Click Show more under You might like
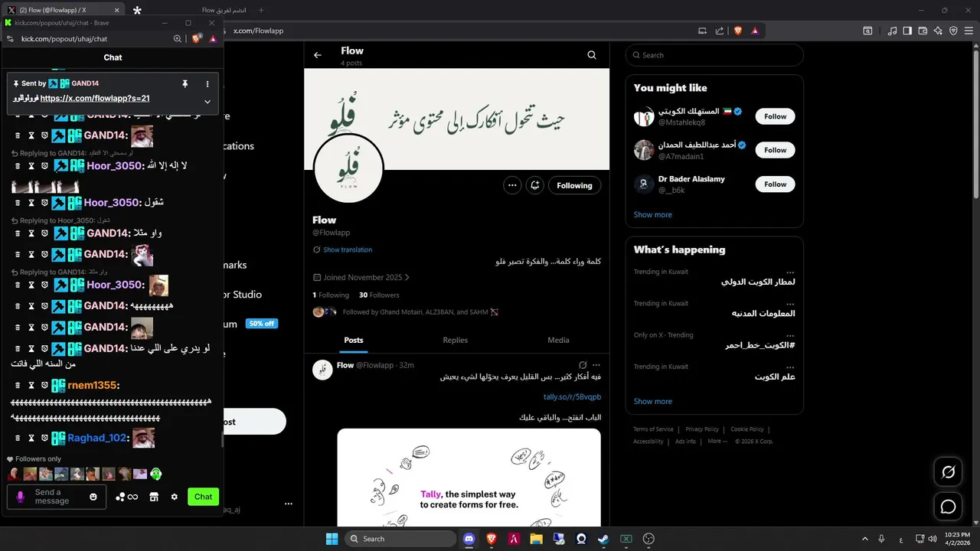Image resolution: width=980 pixels, height=551 pixels. point(653,214)
